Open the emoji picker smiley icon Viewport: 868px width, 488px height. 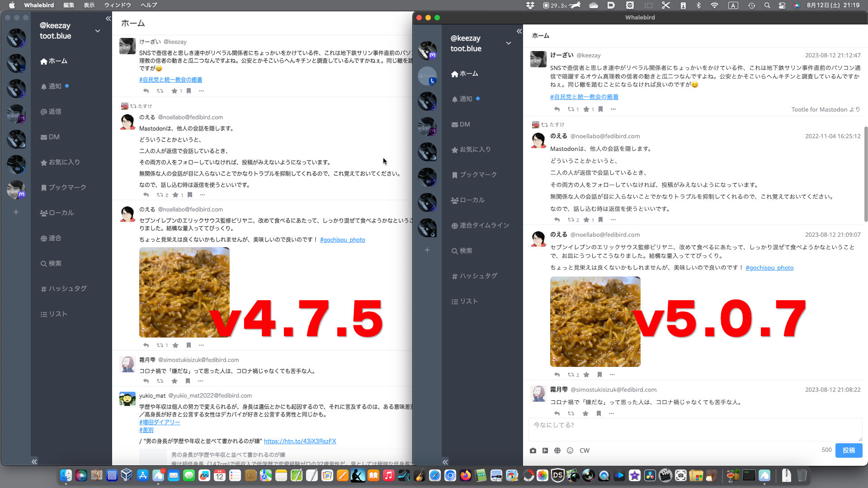pyautogui.click(x=570, y=450)
